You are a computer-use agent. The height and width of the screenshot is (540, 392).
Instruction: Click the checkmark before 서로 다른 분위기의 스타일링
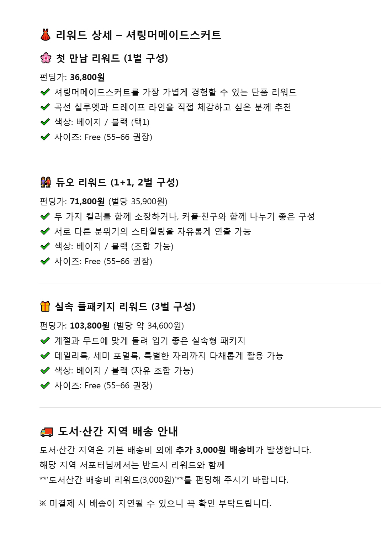click(45, 231)
